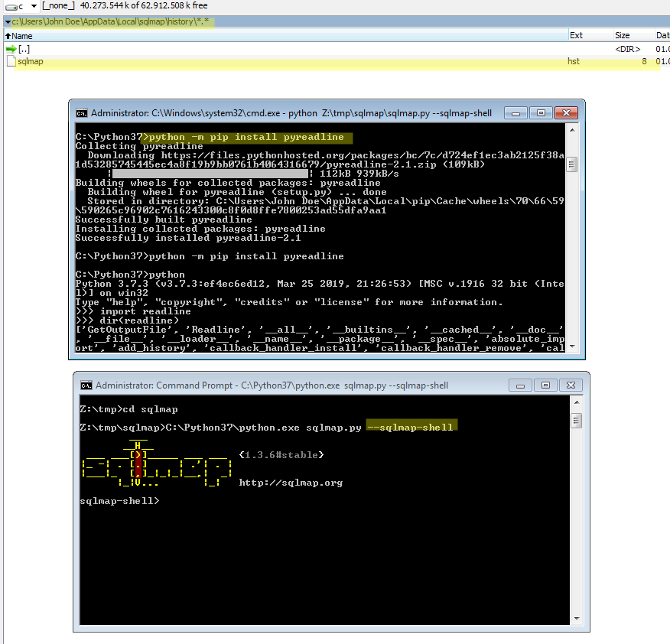Click the [_none_] drive label
The height and width of the screenshot is (644, 670).
coord(58,5)
